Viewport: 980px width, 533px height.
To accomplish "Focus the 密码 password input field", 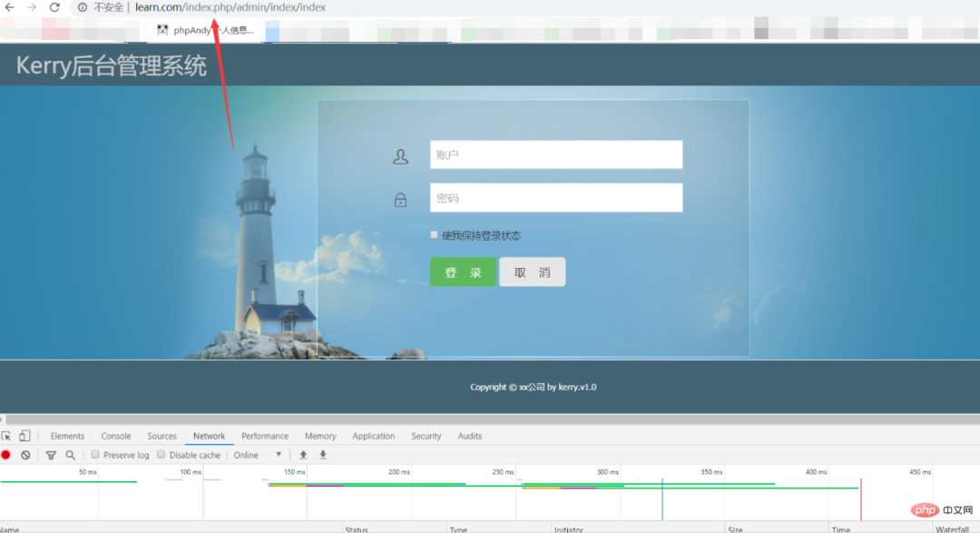I will [555, 198].
